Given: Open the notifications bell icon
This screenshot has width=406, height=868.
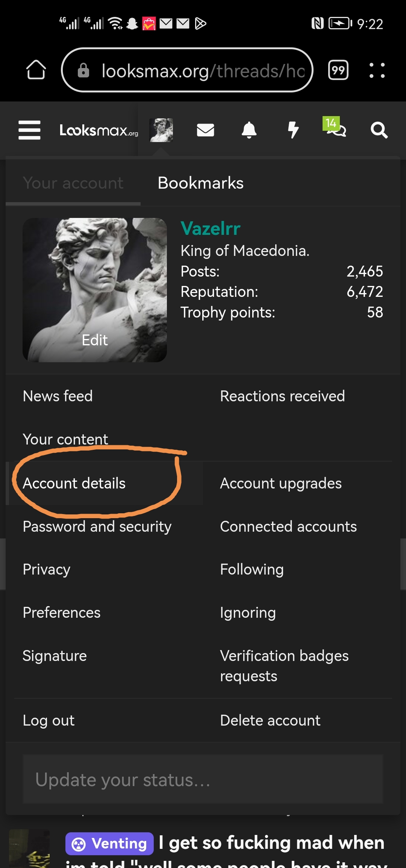Looking at the screenshot, I should pyautogui.click(x=250, y=130).
